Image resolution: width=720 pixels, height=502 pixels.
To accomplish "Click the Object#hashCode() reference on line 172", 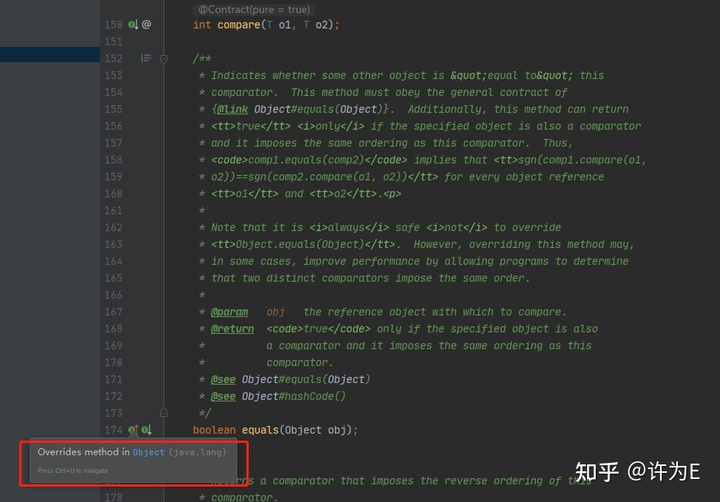I will tap(294, 396).
